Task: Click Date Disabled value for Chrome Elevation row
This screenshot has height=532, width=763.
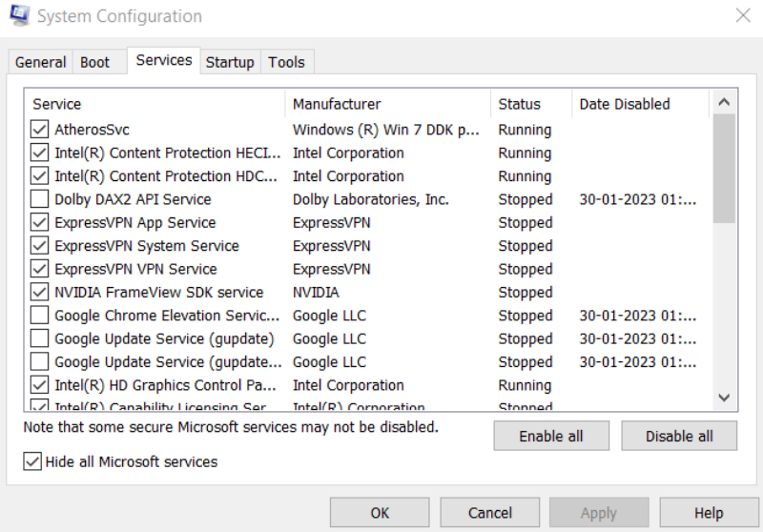Action: pyautogui.click(x=638, y=316)
